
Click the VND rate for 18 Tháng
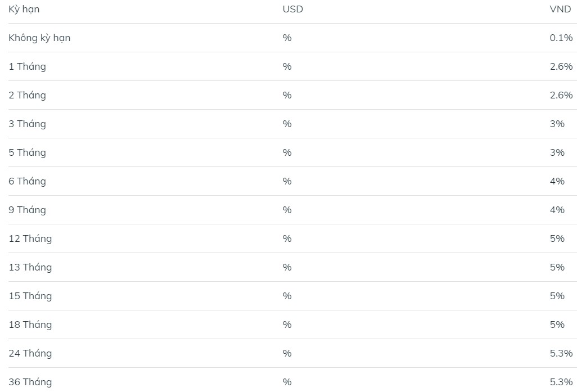(557, 325)
